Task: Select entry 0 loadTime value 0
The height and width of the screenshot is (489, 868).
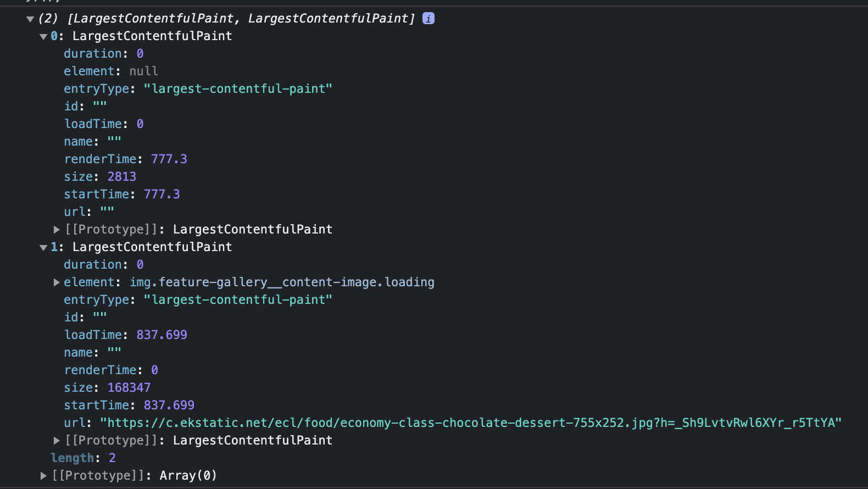Action: (140, 124)
